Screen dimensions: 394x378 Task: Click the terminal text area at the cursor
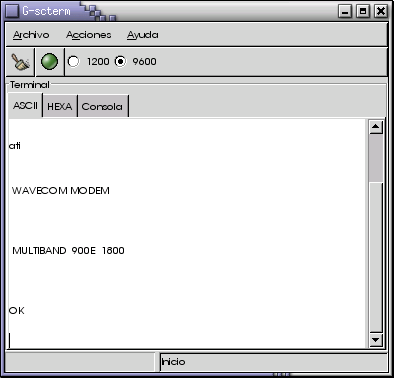point(10,340)
